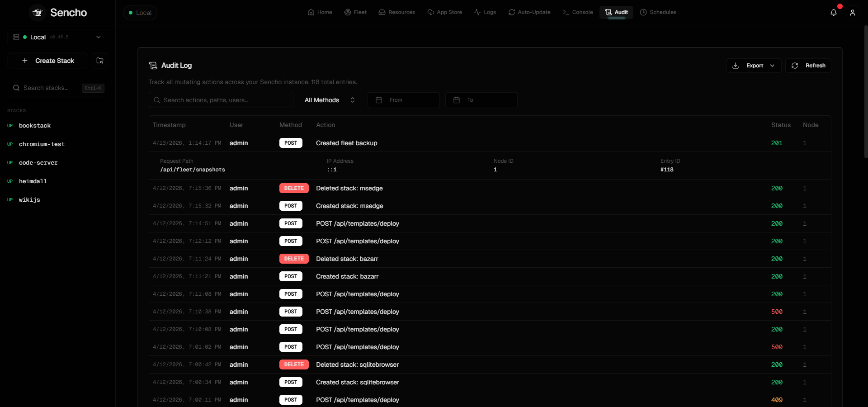Image resolution: width=868 pixels, height=407 pixels.
Task: Expand the Created stack: msedge entry
Action: pos(490,206)
